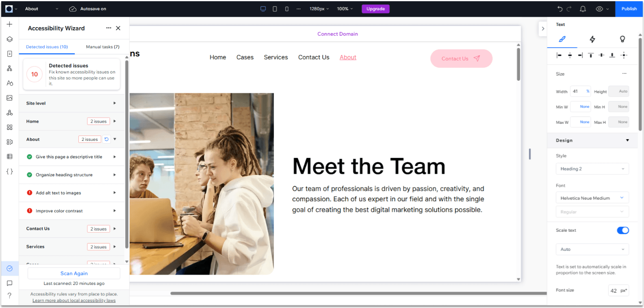644x308 pixels.
Task: Expand the Home page issues row
Action: point(72,121)
